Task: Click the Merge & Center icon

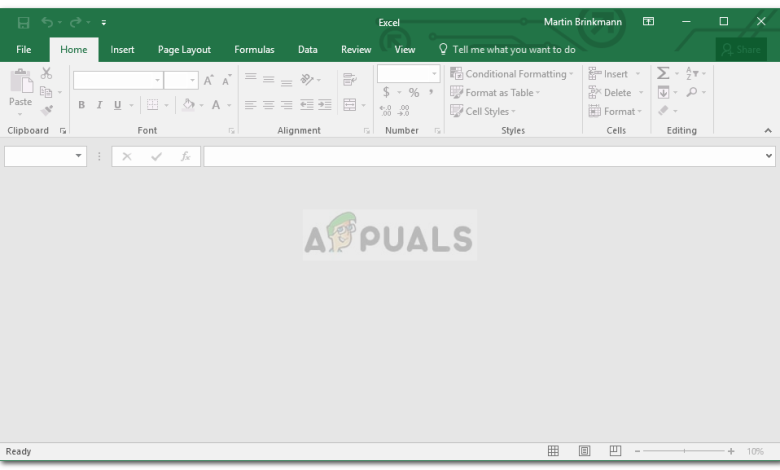Action: click(x=350, y=104)
